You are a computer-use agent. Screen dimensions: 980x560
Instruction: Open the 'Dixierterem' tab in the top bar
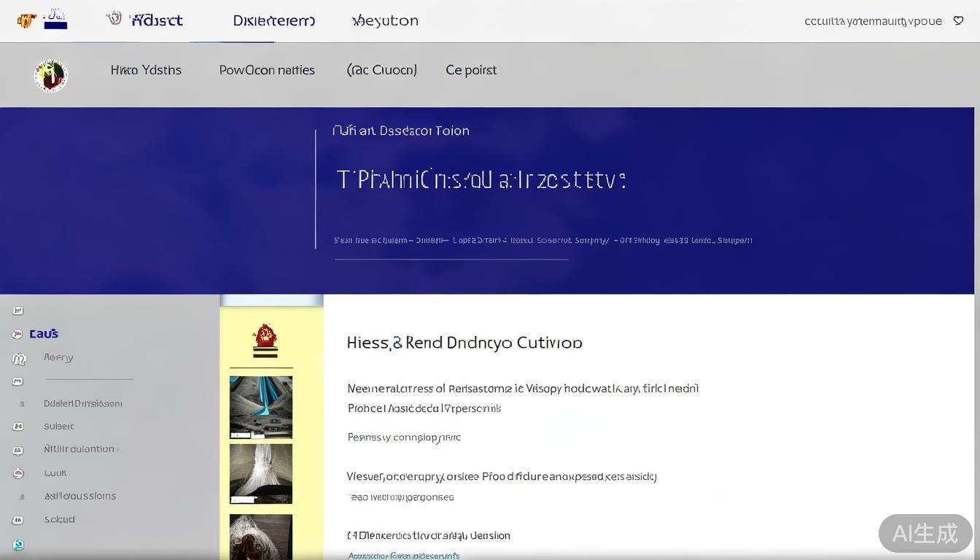click(x=273, y=21)
